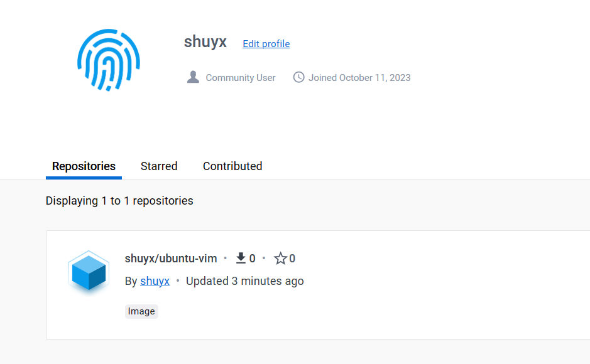
Task: Click the download count icon
Action: pyautogui.click(x=241, y=258)
